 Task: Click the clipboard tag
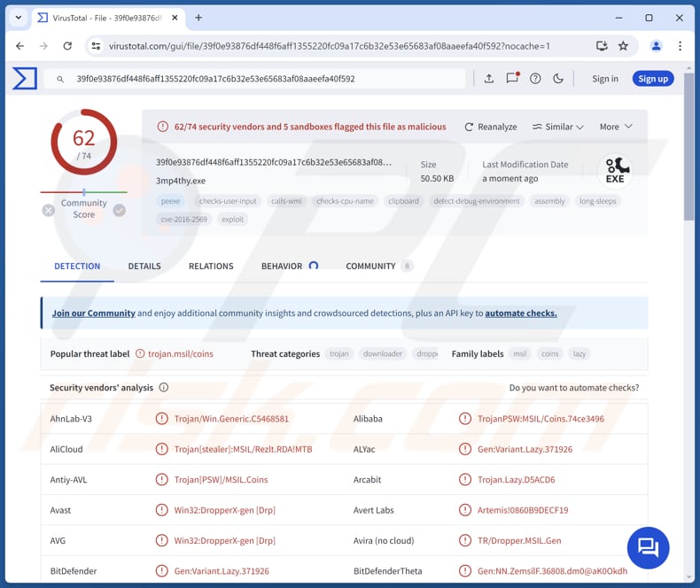pyautogui.click(x=403, y=201)
